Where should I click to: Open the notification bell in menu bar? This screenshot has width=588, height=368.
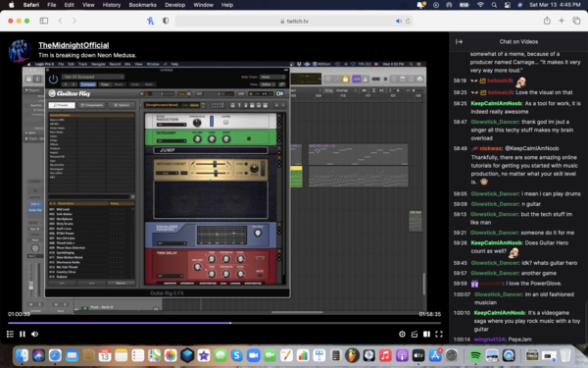point(421,5)
